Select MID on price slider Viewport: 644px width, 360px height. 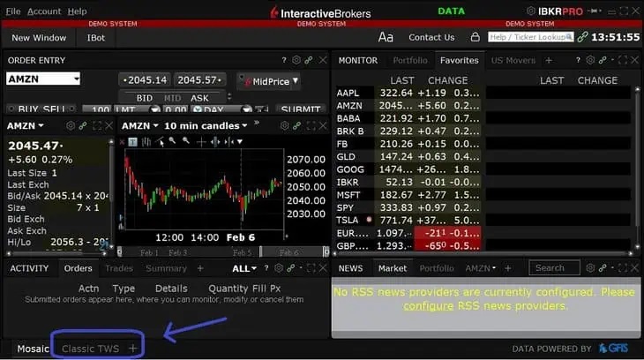(172, 98)
